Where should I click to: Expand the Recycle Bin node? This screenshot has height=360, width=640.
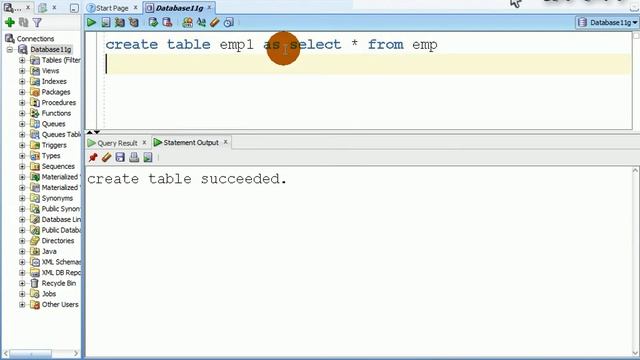[x=22, y=283]
